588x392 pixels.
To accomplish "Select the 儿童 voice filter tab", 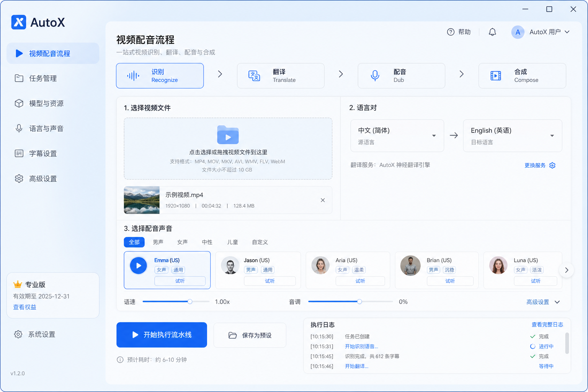I will [233, 242].
